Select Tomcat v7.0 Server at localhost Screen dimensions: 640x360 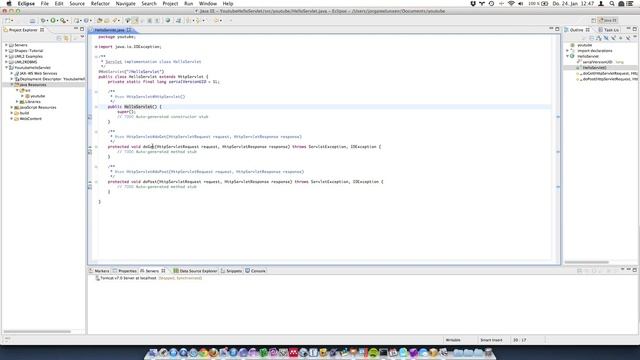coord(149,278)
